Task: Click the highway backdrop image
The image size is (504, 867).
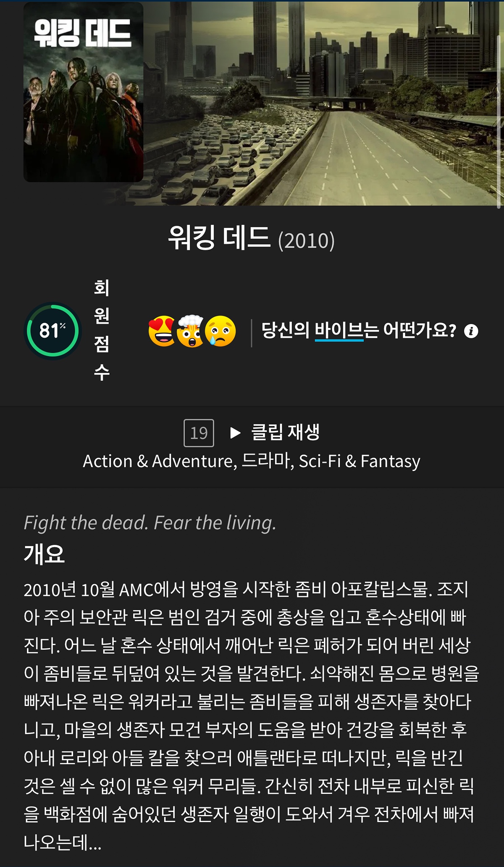Action: (323, 103)
